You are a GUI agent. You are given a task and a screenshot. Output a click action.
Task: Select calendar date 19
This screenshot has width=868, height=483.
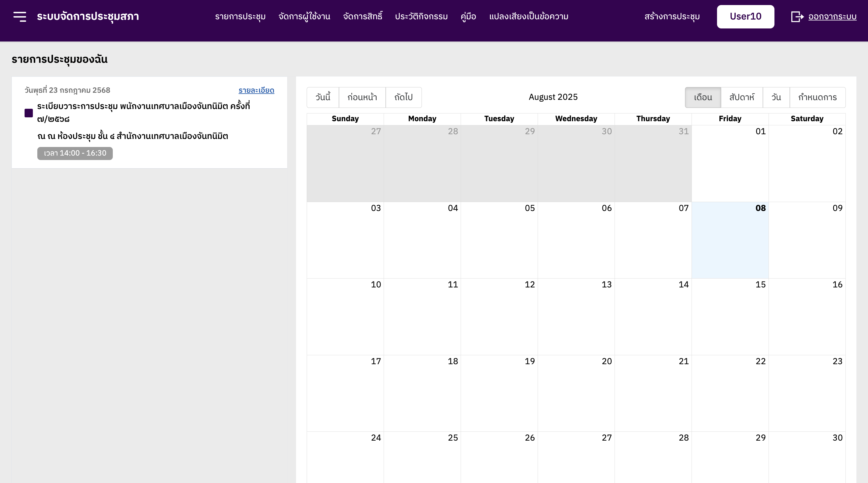[x=530, y=361]
